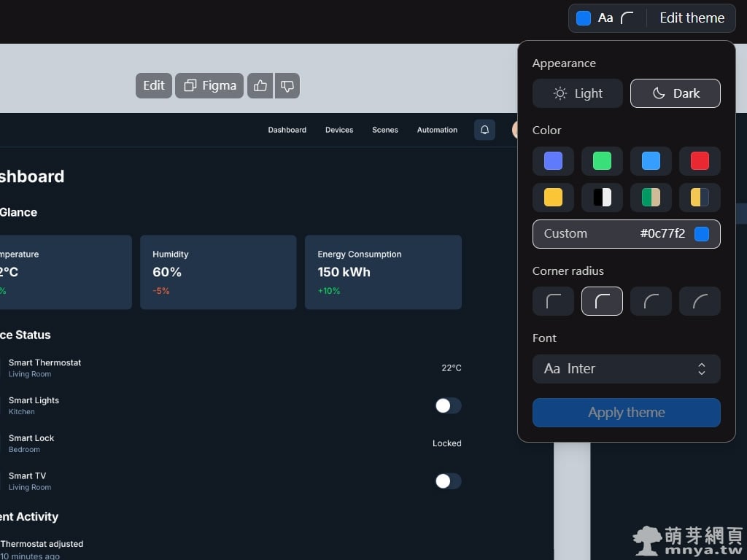Choose the third corner radius option
This screenshot has height=560, width=747.
point(651,301)
